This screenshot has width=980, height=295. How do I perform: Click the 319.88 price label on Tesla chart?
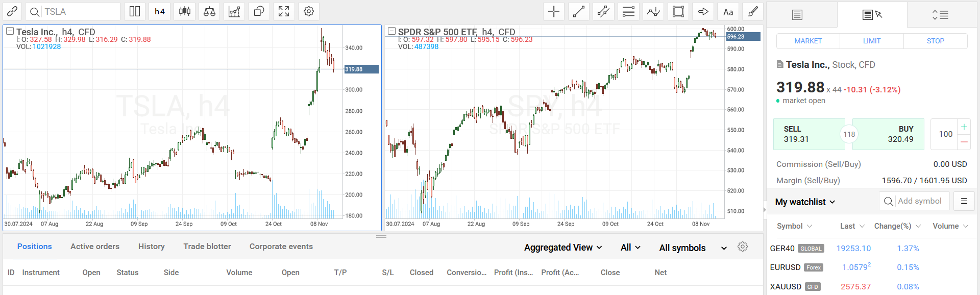[x=361, y=69]
